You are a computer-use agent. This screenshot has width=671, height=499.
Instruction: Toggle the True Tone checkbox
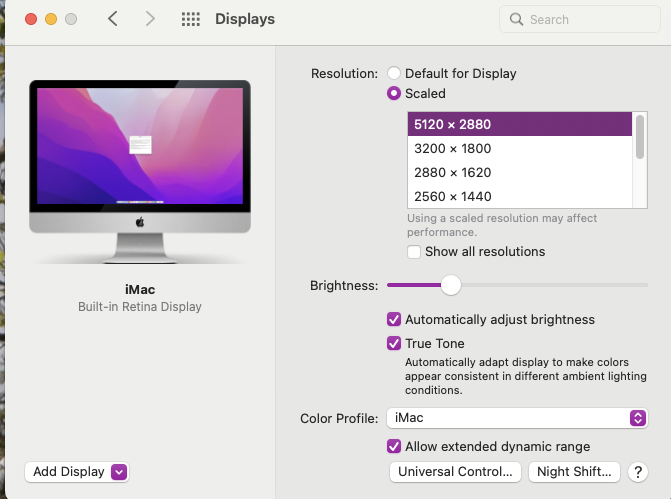394,343
